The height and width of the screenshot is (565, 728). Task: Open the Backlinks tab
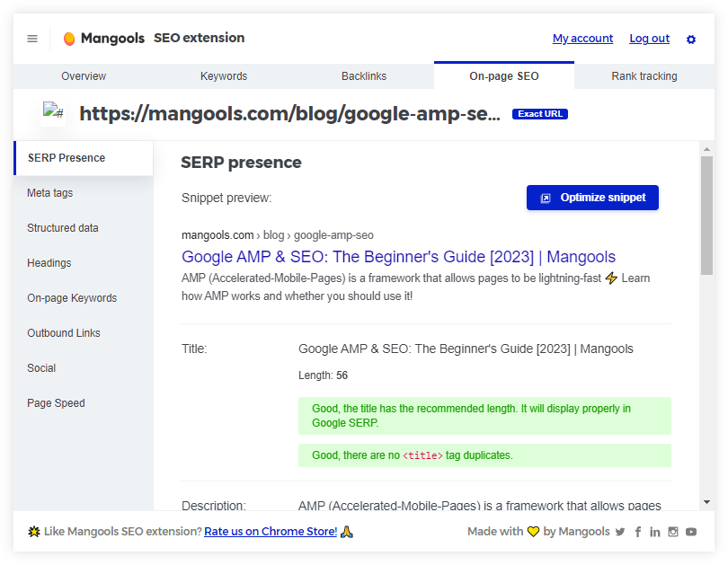(x=364, y=76)
